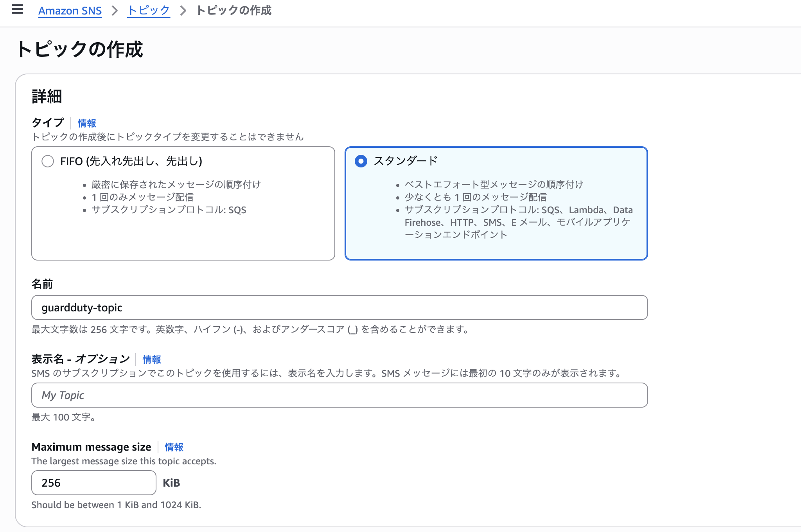Click text '最大 100 文字。'
This screenshot has height=532, width=801.
[64, 417]
